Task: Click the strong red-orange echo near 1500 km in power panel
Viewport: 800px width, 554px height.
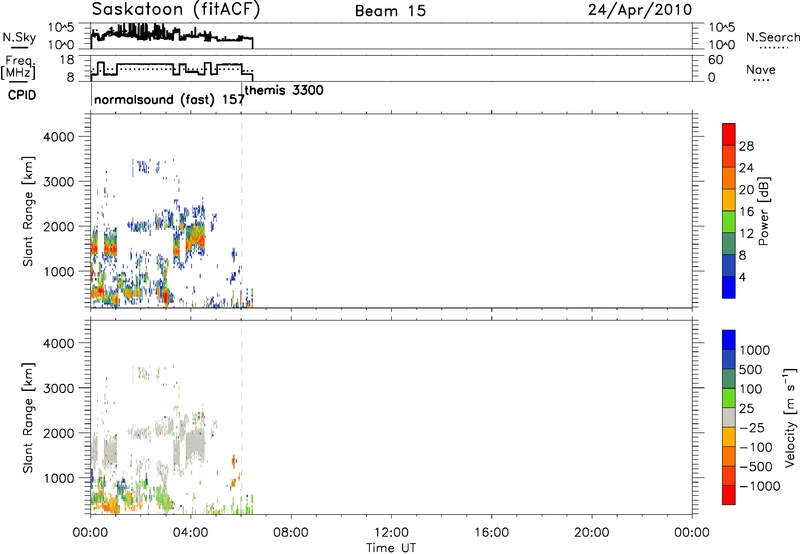Action: 110,248
